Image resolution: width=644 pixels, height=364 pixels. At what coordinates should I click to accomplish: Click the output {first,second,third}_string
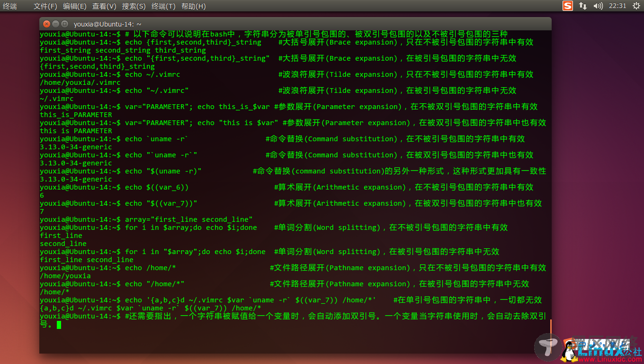tap(97, 66)
